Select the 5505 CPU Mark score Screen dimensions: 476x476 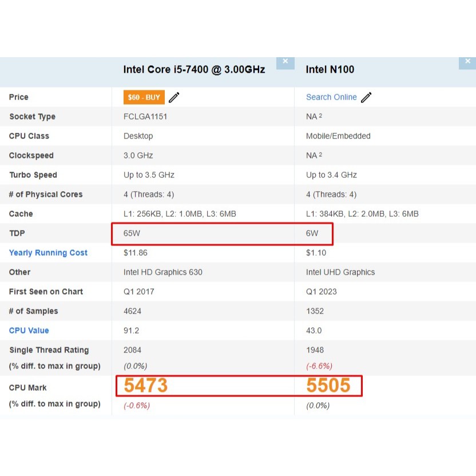tap(328, 386)
